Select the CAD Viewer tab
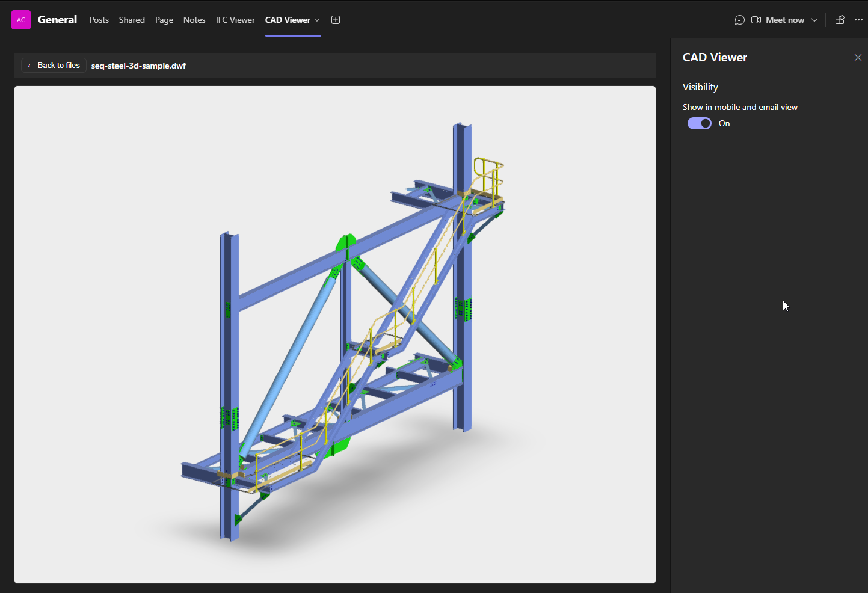The image size is (868, 593). pyautogui.click(x=288, y=20)
